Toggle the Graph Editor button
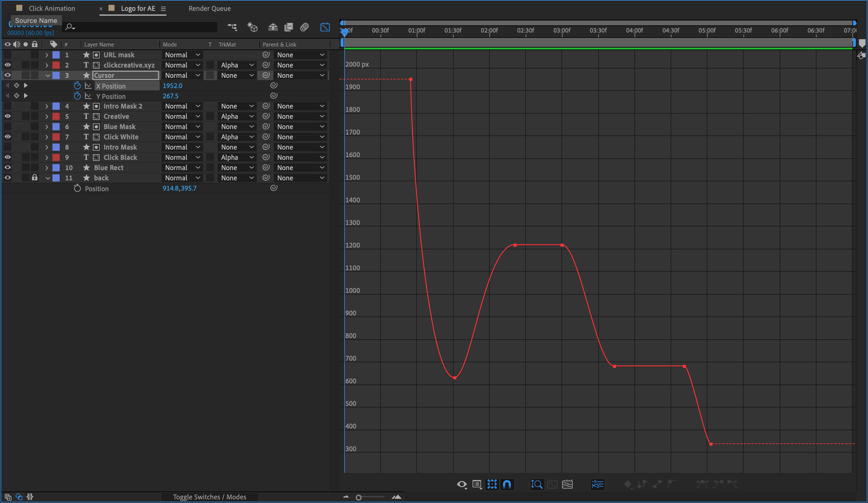 point(325,27)
